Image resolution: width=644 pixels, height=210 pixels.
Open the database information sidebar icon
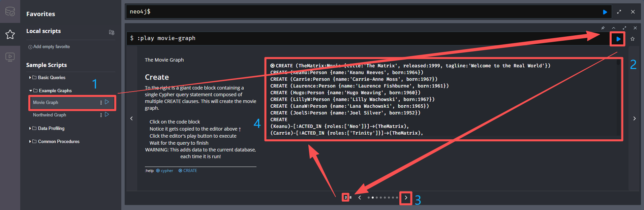[10, 11]
